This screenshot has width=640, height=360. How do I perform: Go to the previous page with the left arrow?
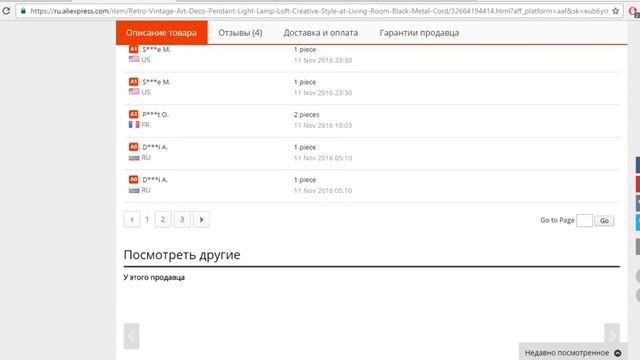coord(132,220)
